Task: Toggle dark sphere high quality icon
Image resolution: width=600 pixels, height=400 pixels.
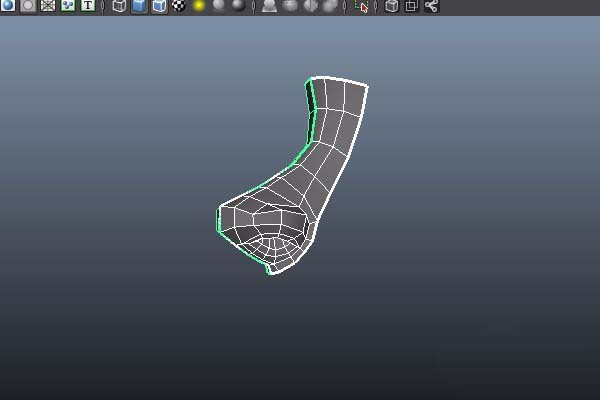Action: coord(238,5)
